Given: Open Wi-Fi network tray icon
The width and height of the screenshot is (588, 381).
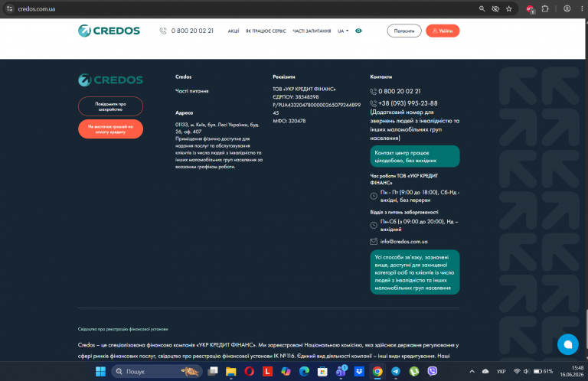Looking at the screenshot, I should pyautogui.click(x=517, y=371).
